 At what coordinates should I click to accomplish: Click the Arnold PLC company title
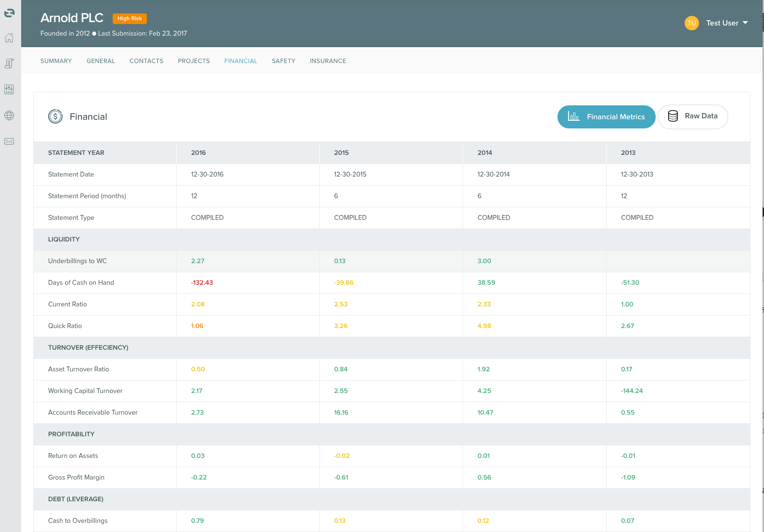72,18
